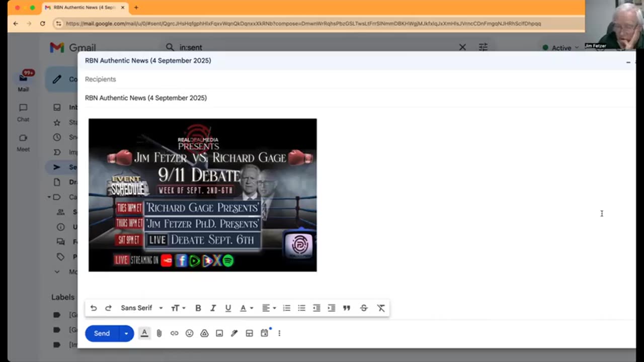
Task: View site information icon in address bar
Action: click(x=58, y=24)
